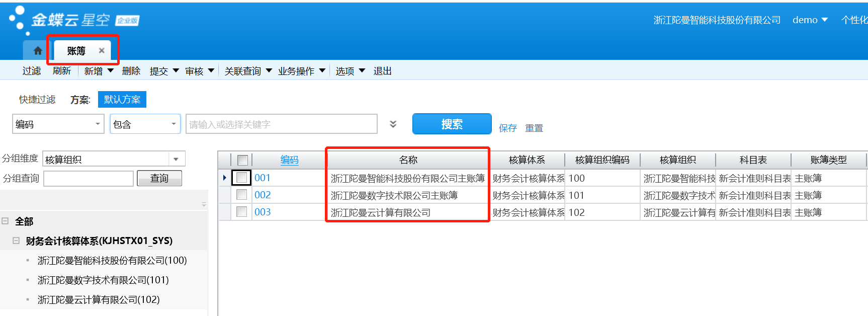Click the 保存 filter link
The height and width of the screenshot is (316, 868).
508,128
